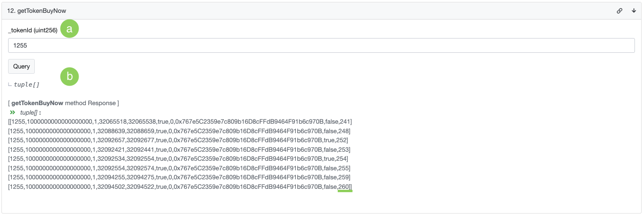Click the green circle marker labeled 'b'
Viewport: 644px width, 215px height.
[70, 76]
